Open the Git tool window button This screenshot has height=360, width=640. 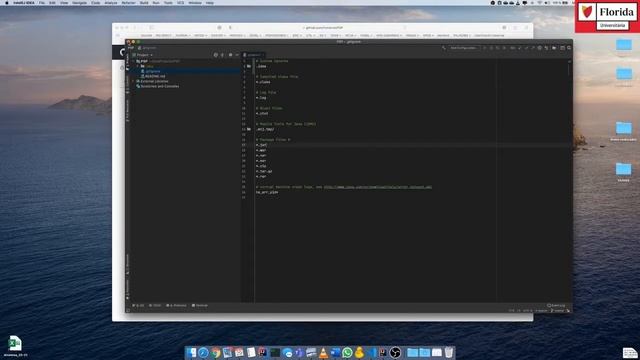pos(138,305)
